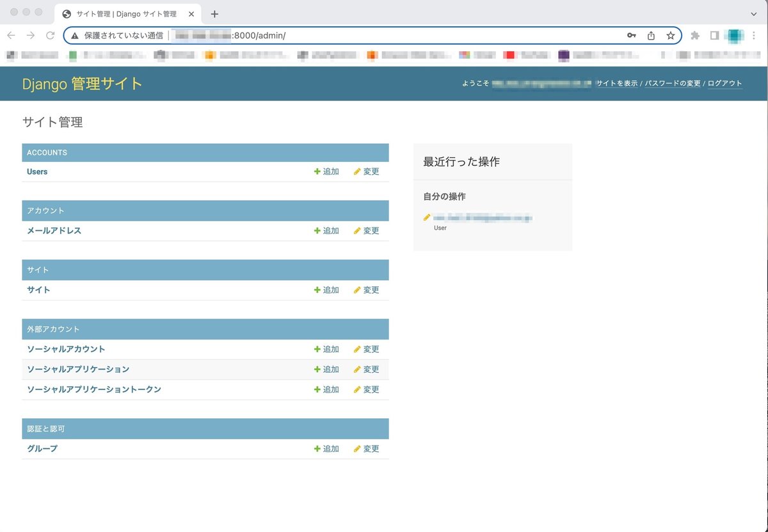Click the browser back arrow
The image size is (768, 532).
click(x=11, y=36)
